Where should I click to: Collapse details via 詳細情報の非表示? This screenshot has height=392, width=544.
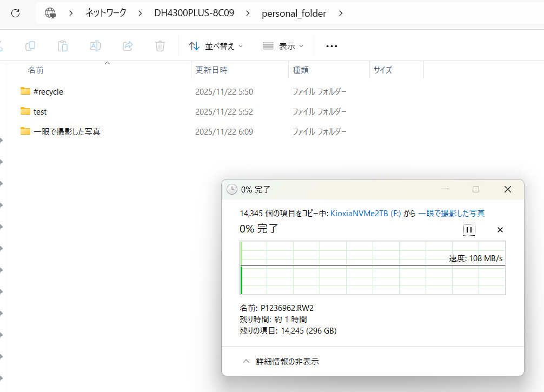coord(281,361)
